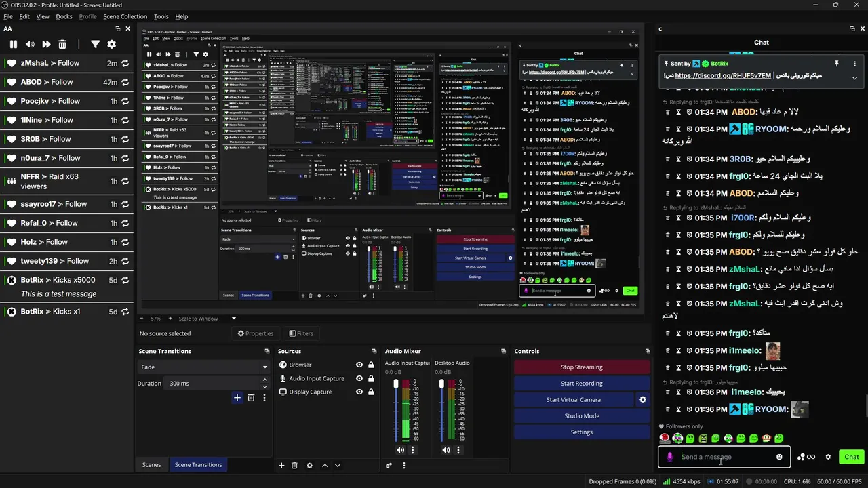Unpin the BotRix pinned message
This screenshot has width=868, height=488.
coord(836,63)
